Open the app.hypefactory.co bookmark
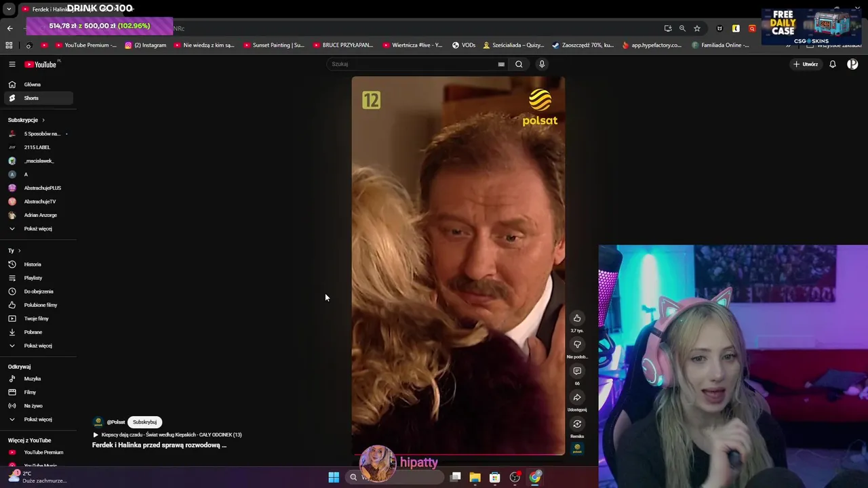 coord(651,45)
